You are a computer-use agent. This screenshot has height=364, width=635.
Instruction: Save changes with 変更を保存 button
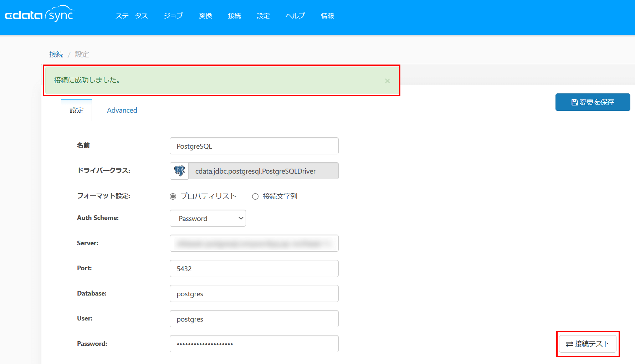[x=593, y=102]
